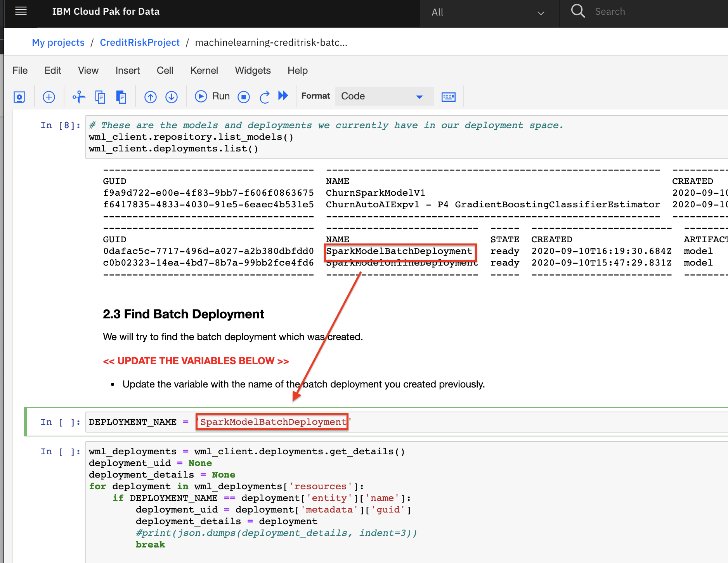Select the 2.3 Find Batch Deployment heading
Viewport: 728px width, 563px height.
pos(184,314)
